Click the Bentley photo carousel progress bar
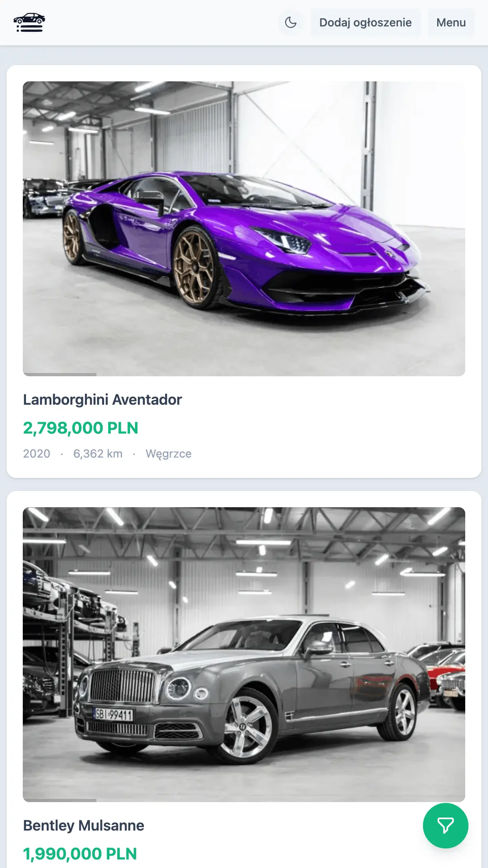The image size is (488, 868). pos(60,800)
